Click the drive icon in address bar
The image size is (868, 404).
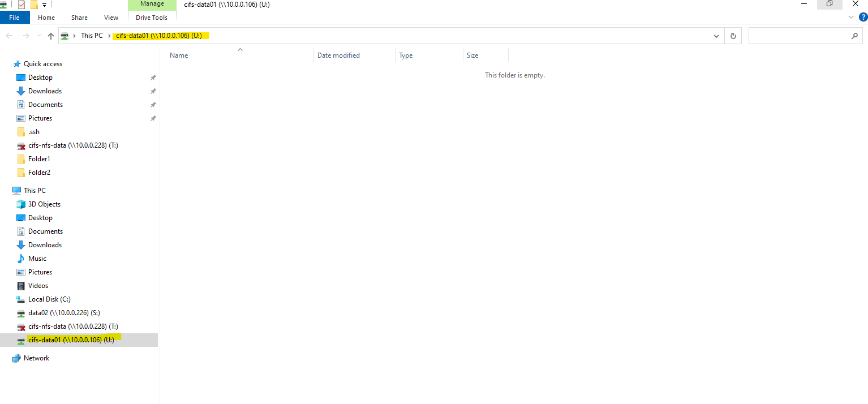pyautogui.click(x=65, y=36)
